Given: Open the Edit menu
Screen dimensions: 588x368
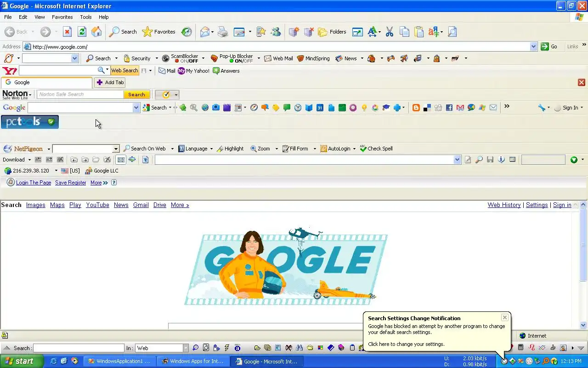Looking at the screenshot, I should [x=23, y=17].
